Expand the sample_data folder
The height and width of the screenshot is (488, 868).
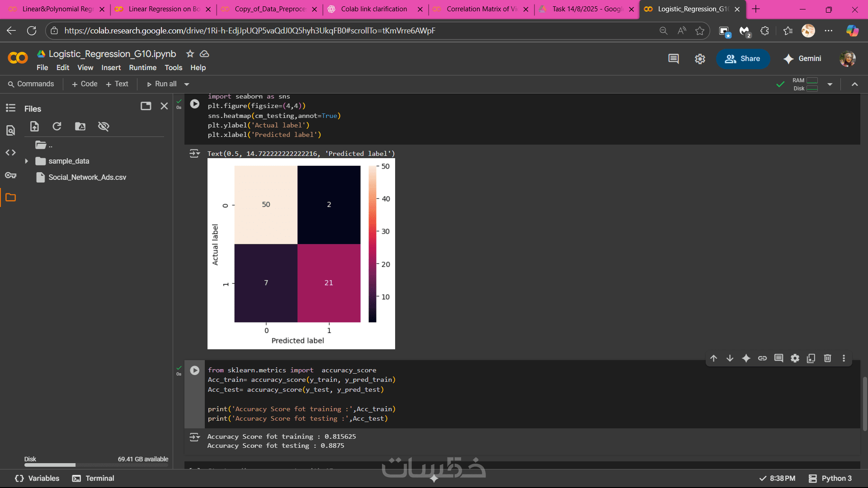pyautogui.click(x=26, y=161)
